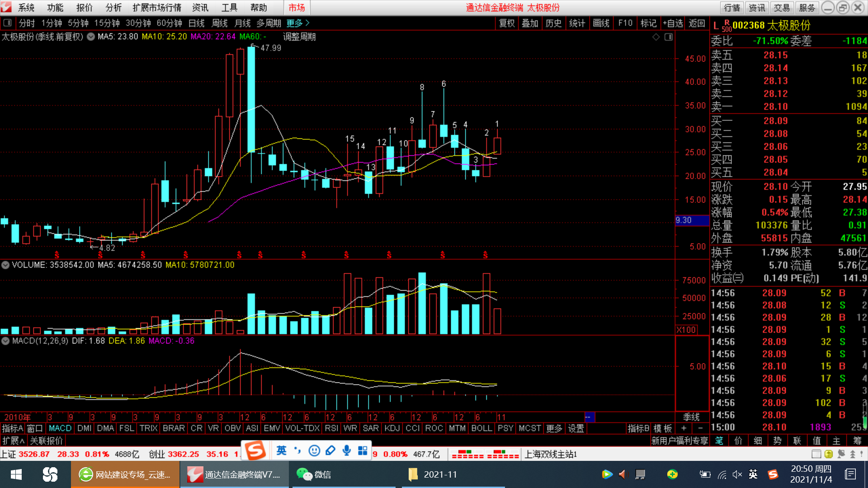
Task: Expand the MACD indicator dropdown arrow
Action: (x=5, y=341)
